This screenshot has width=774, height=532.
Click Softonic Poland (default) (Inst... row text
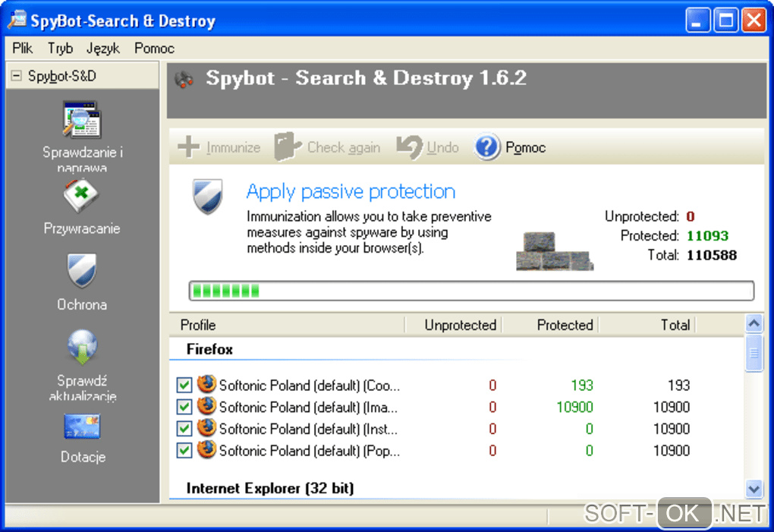click(x=308, y=429)
